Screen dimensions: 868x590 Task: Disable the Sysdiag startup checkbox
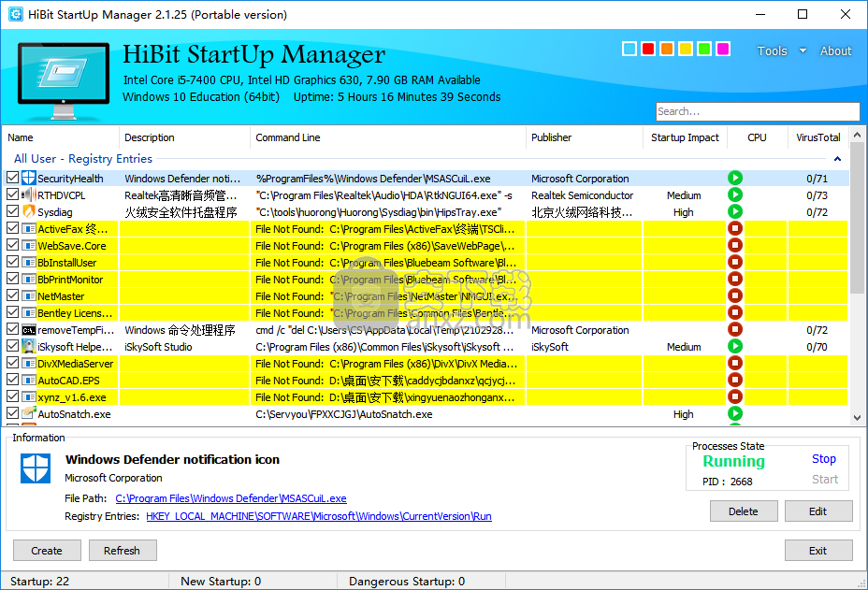pos(13,211)
